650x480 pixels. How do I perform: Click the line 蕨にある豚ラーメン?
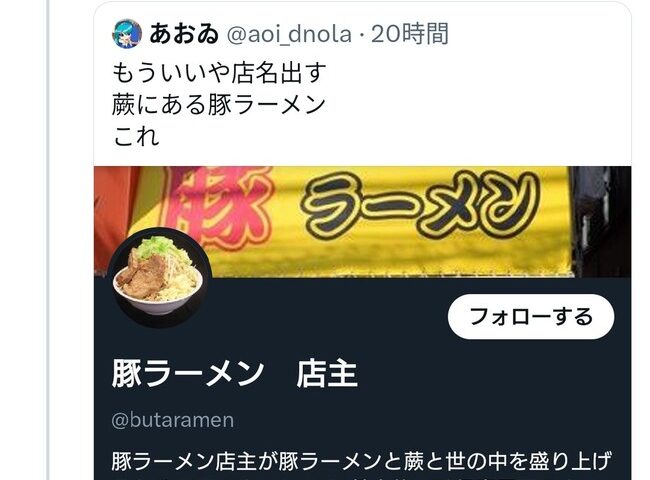pos(218,104)
